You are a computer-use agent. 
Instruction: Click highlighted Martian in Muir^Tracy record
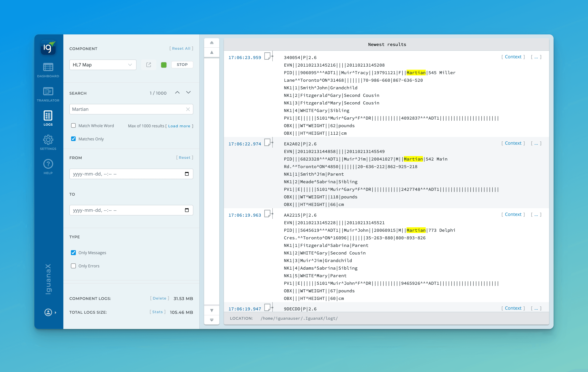click(x=416, y=73)
